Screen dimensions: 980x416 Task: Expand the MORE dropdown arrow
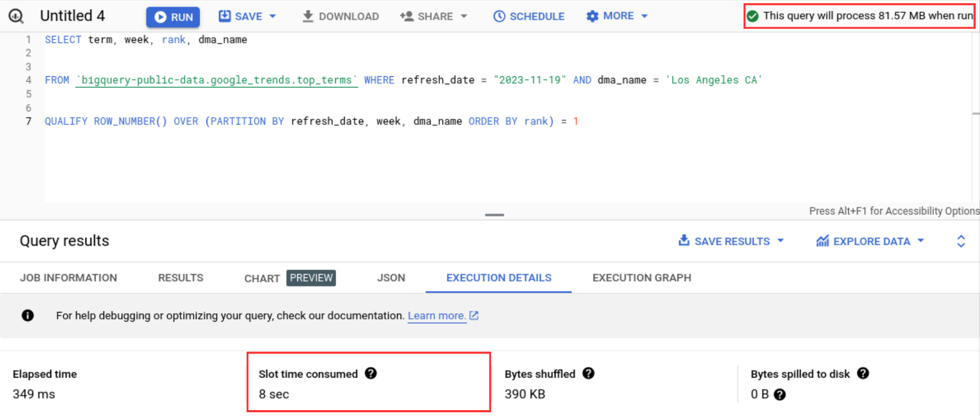[x=644, y=17]
